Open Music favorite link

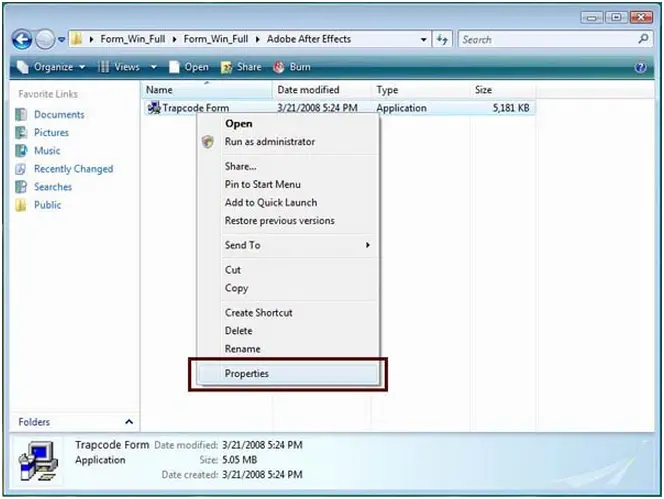47,151
